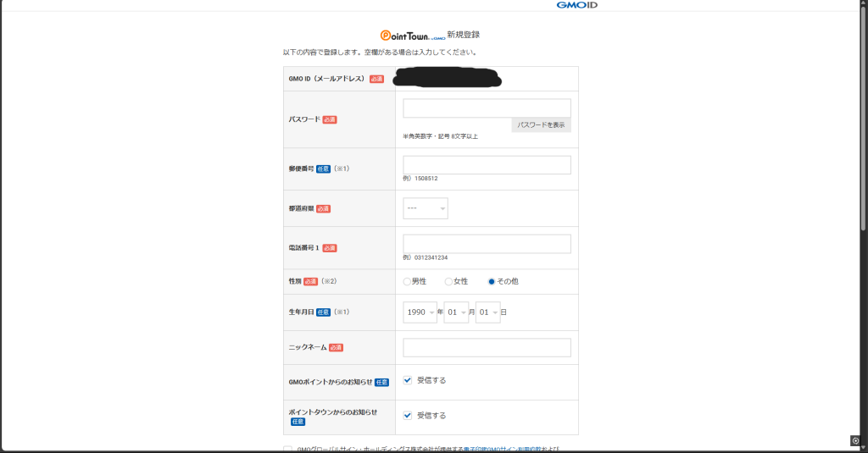The image size is (868, 453).
Task: Click the 以下の内容で登録します instruction text
Action: (381, 52)
